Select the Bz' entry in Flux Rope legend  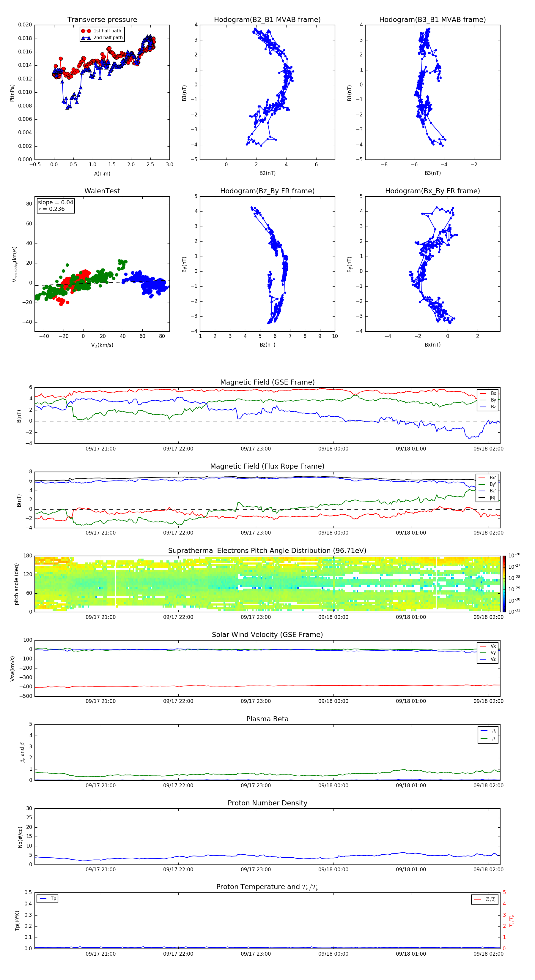[487, 491]
